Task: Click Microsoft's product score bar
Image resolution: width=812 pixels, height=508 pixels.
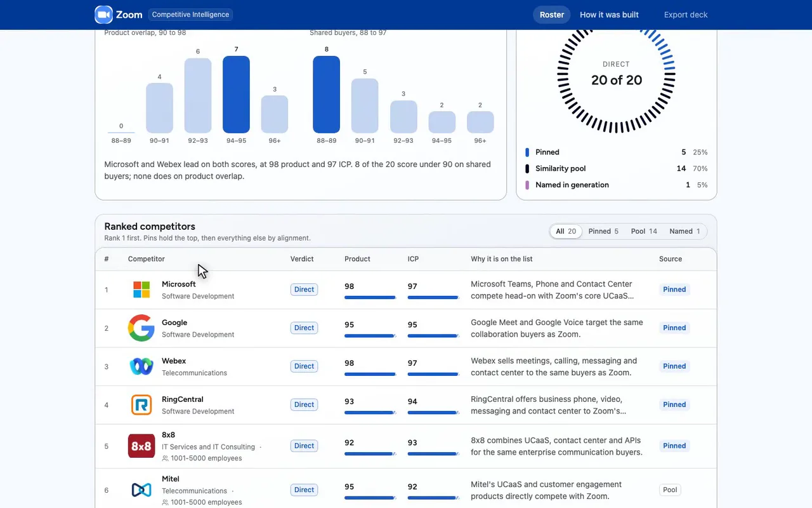Action: click(370, 297)
